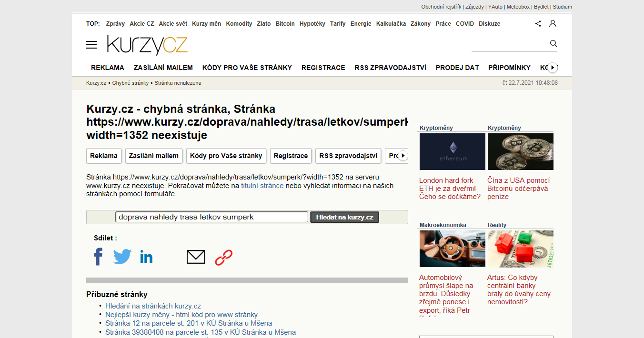Image resolution: width=644 pixels, height=338 pixels.
Task: Open Nejlepší kurzy měny html kód link
Action: [181, 315]
